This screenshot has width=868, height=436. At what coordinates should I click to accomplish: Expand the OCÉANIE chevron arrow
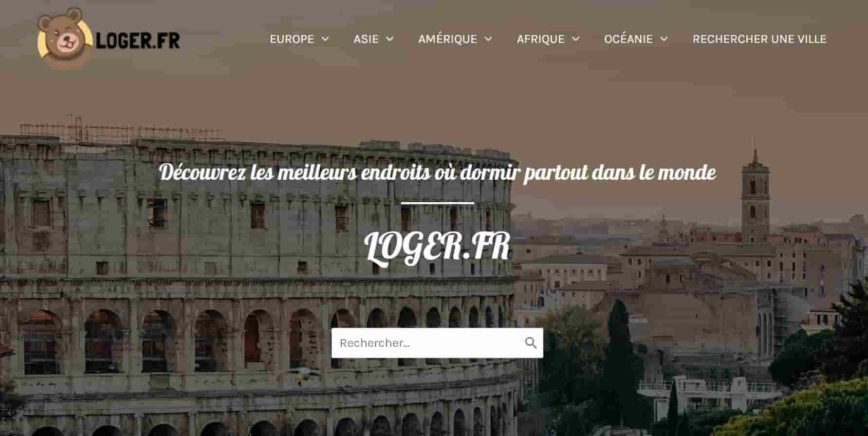tap(664, 39)
